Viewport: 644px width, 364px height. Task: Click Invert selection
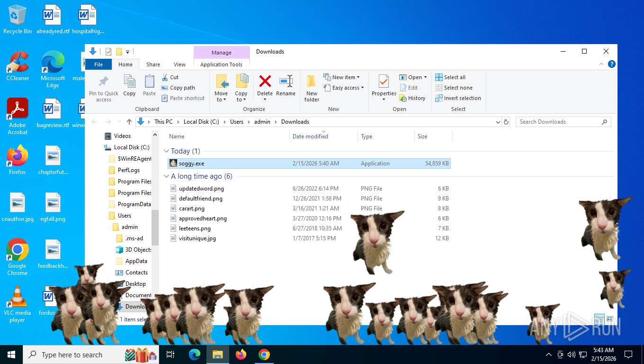click(458, 98)
